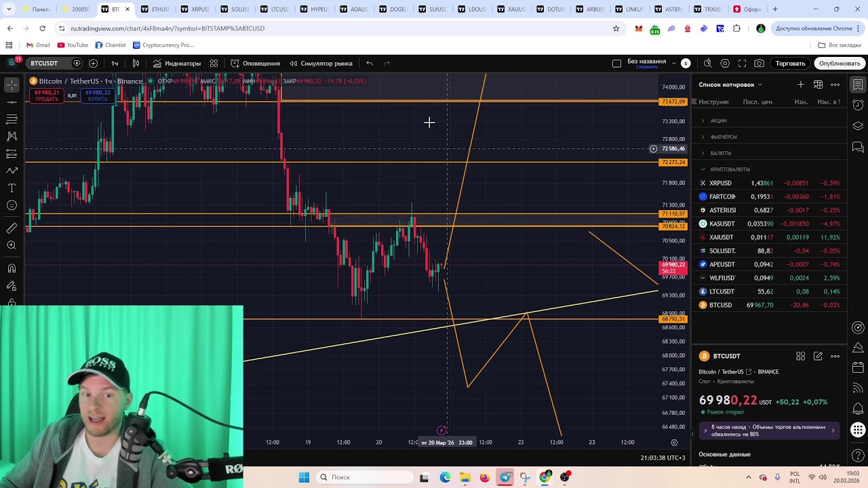
Task: Open the emoji and icons tool
Action: point(12,205)
